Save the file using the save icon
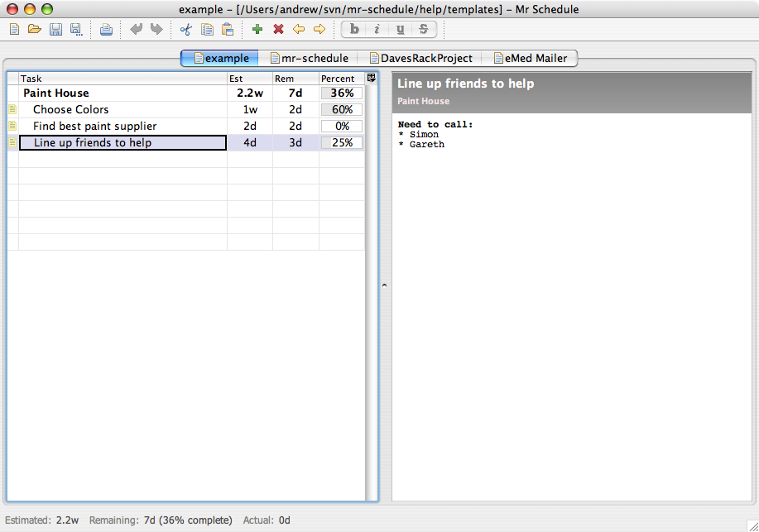 tap(55, 29)
